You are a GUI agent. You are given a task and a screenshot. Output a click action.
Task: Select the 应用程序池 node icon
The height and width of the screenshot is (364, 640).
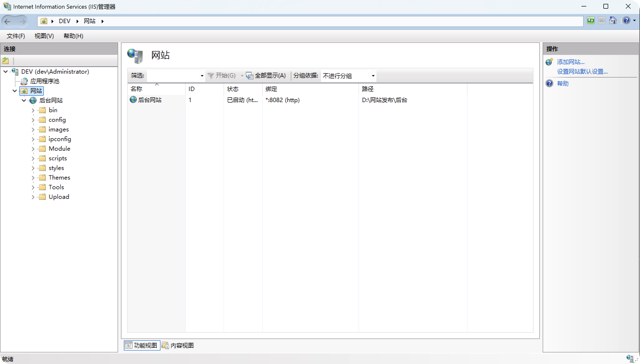(x=24, y=81)
